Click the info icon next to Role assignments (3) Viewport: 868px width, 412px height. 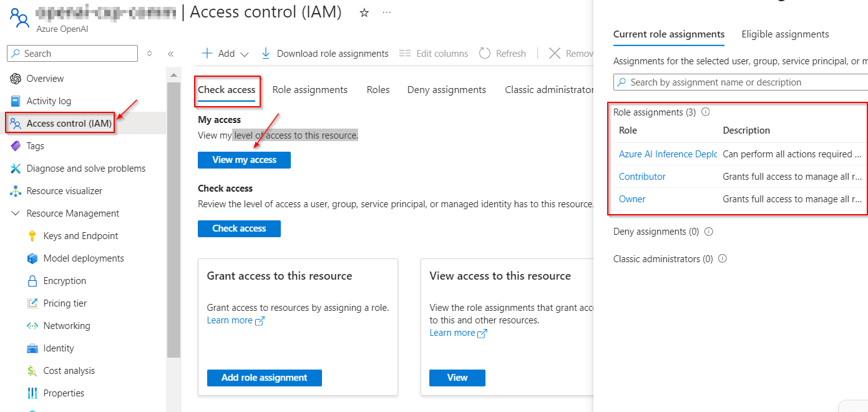[x=706, y=112]
